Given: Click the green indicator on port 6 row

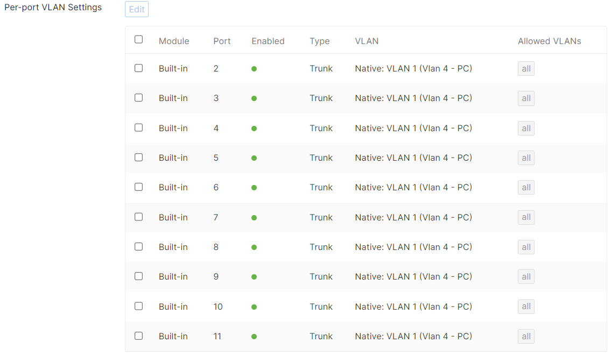Looking at the screenshot, I should 254,187.
